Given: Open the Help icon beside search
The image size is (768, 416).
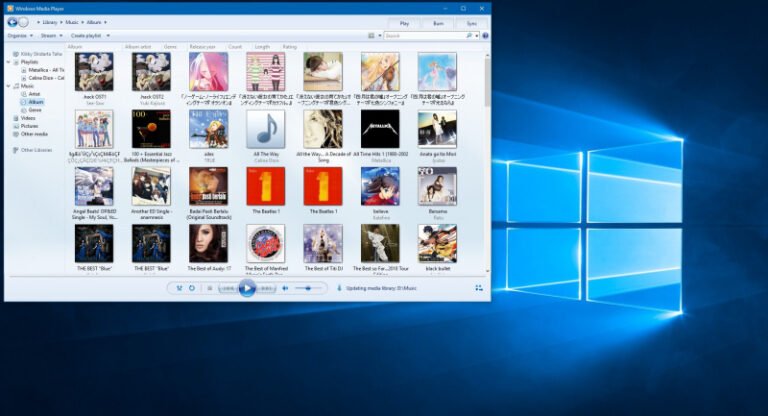Looking at the screenshot, I should tap(487, 35).
